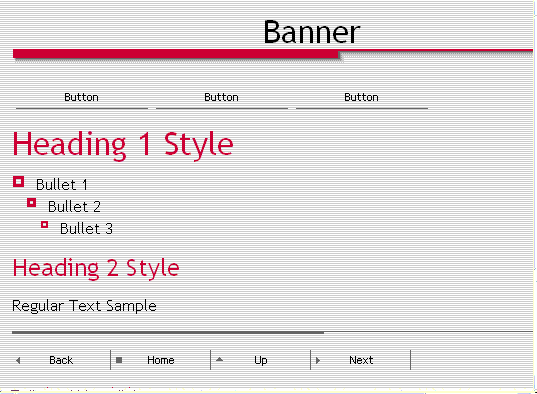Click the leftmost Button in the top row
Screen dimensions: 537x394
pyautogui.click(x=82, y=97)
